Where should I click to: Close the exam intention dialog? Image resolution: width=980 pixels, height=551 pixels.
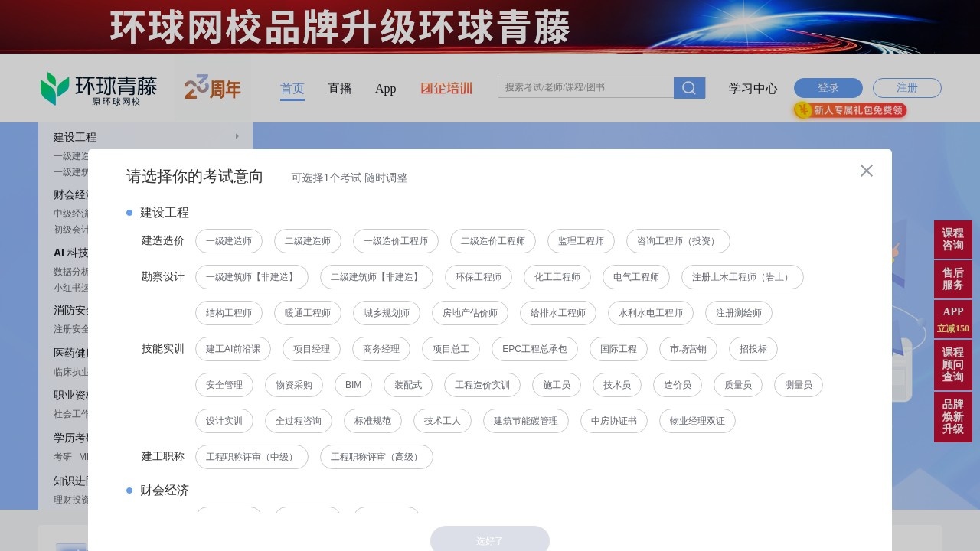click(867, 171)
